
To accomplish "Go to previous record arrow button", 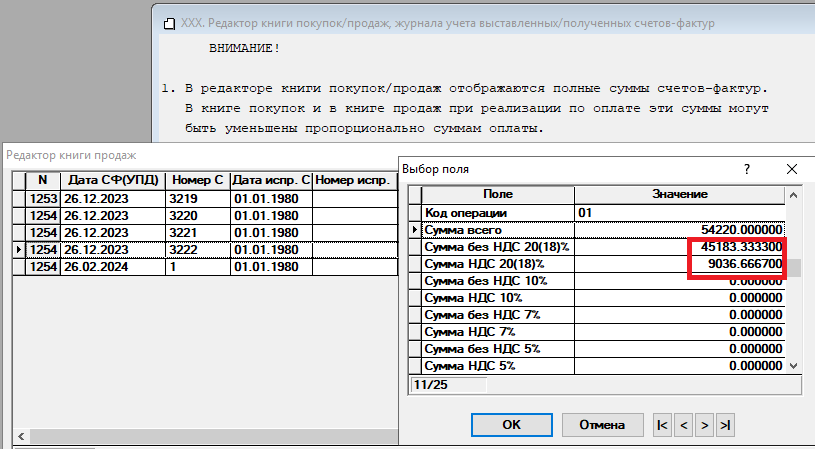I will click(x=683, y=425).
